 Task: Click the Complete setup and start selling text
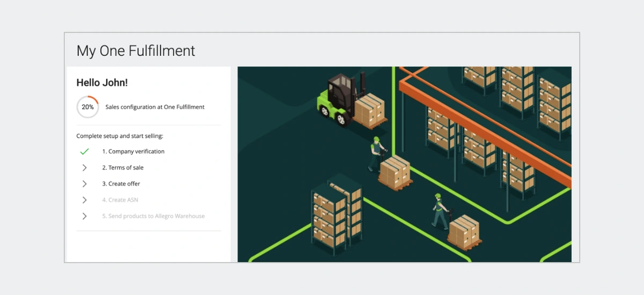tap(120, 136)
